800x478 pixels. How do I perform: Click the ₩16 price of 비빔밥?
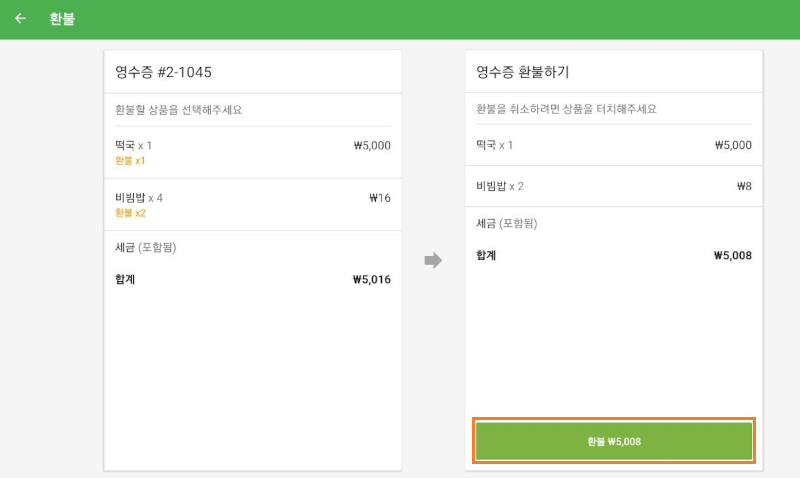(379, 198)
